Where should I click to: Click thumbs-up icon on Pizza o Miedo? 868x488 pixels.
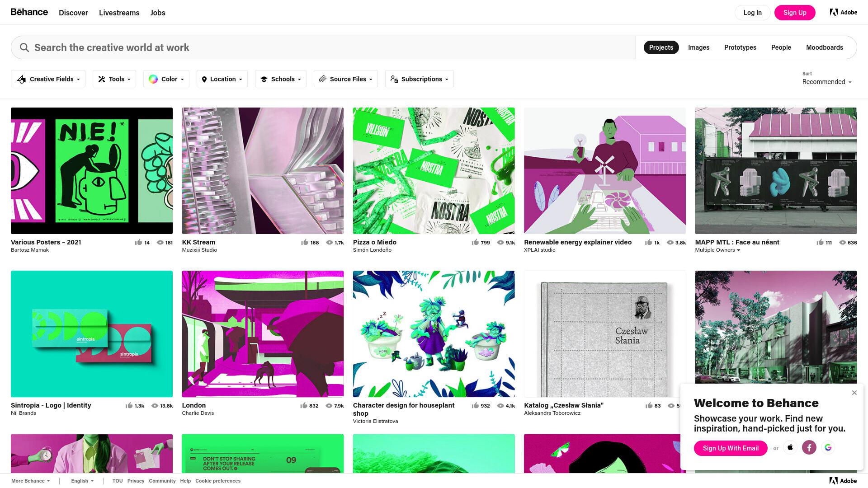tap(475, 242)
